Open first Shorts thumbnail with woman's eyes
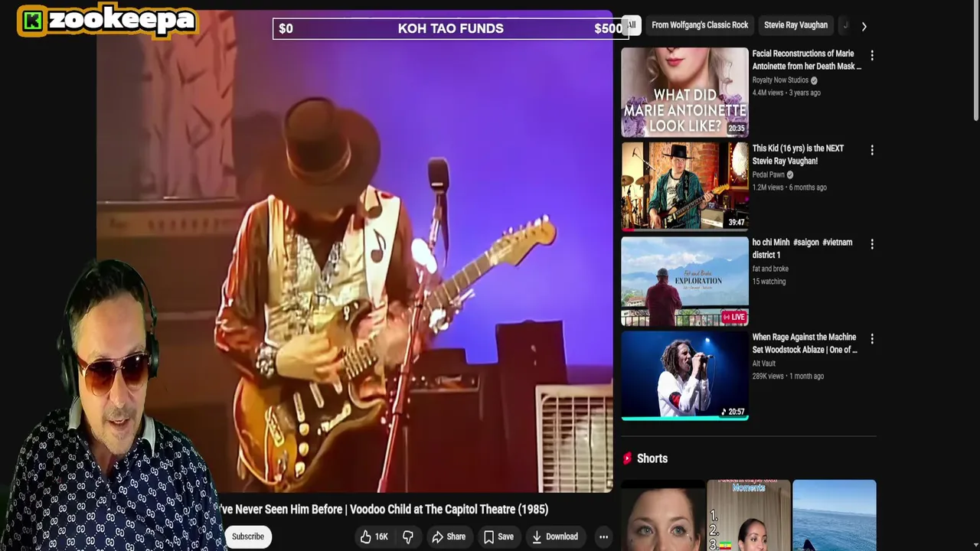 tap(663, 515)
